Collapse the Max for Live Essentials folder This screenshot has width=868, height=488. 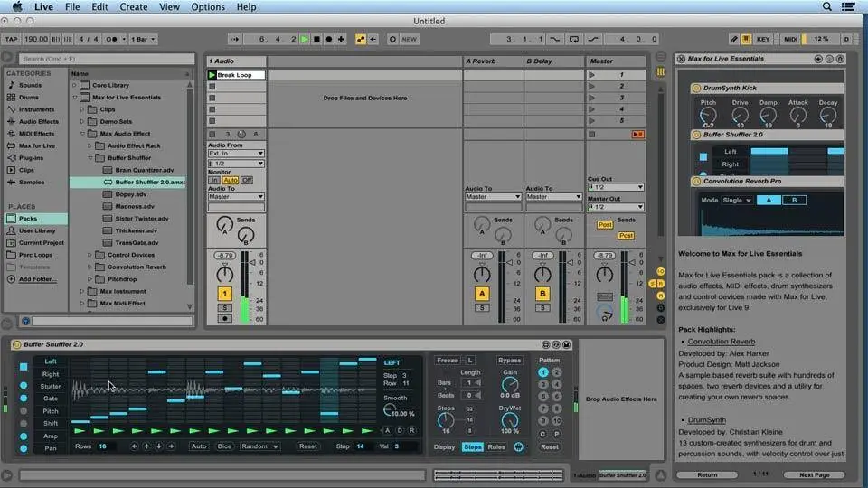(75, 98)
